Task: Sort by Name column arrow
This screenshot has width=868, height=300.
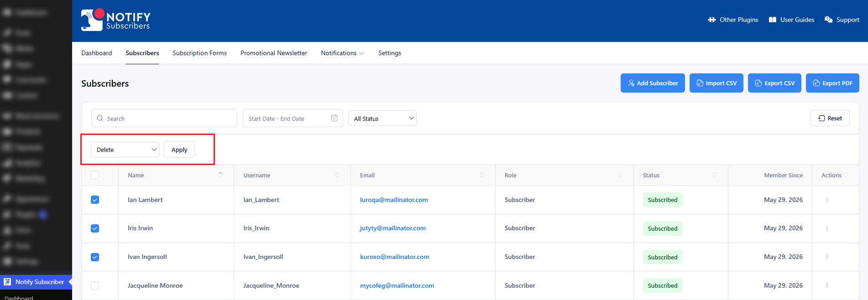Action: point(220,174)
